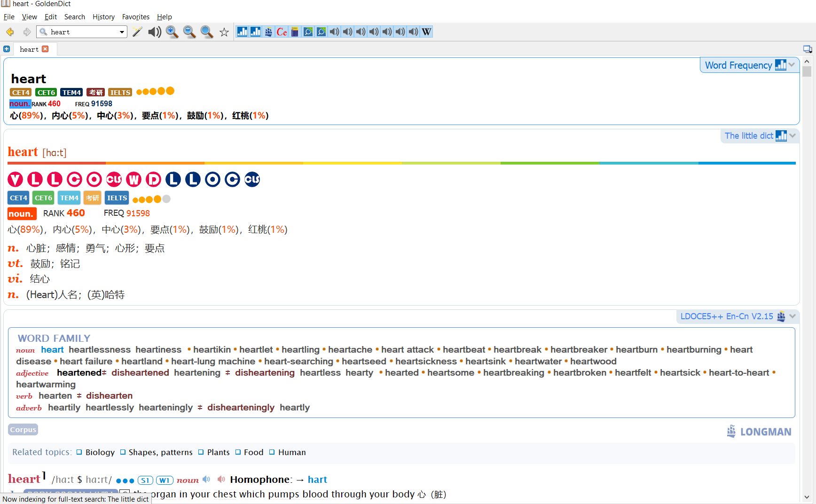This screenshot has height=504, width=816.
Task: Toggle the Shapes, patterns topic checkbox
Action: (x=123, y=452)
